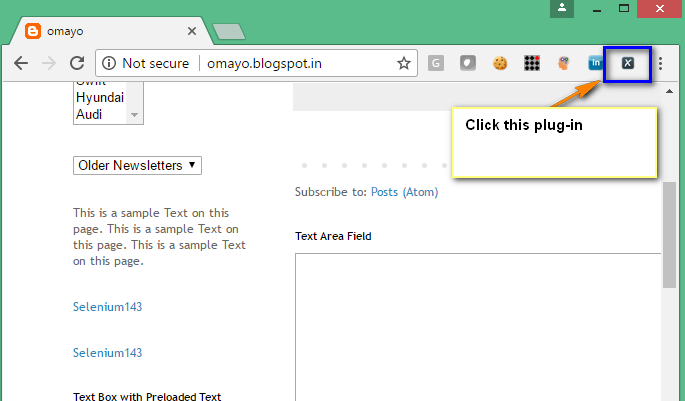
Task: Click the gray G extension icon
Action: [436, 63]
